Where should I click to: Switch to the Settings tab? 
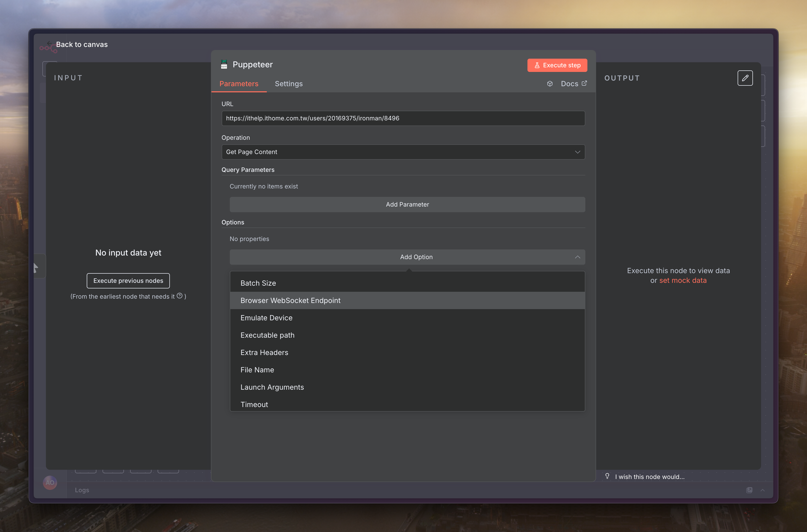tap(289, 84)
